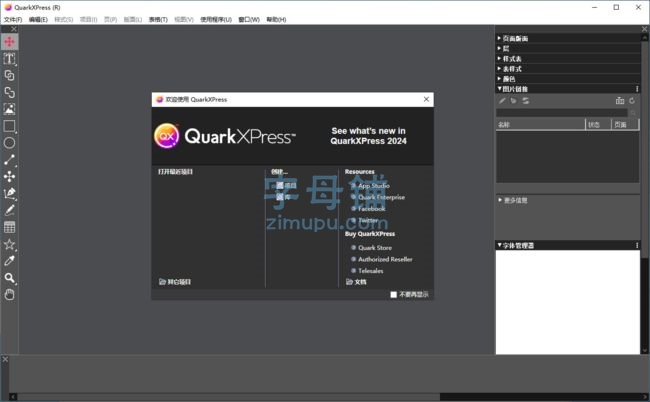650x402 pixels.
Task: Click the pencil edit icon in picture panel
Action: click(502, 101)
